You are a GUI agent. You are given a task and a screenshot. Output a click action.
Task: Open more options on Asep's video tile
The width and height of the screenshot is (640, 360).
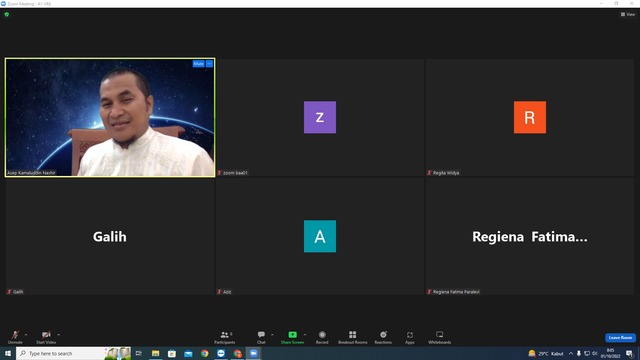209,64
